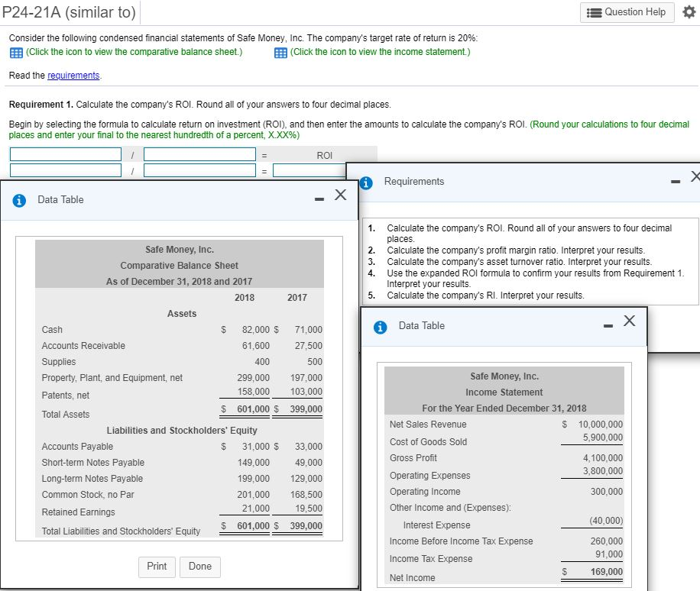Click the Long-term Notes Payable 2018 value 199,000
Viewport: 700px width, 591px height.
coord(253,479)
